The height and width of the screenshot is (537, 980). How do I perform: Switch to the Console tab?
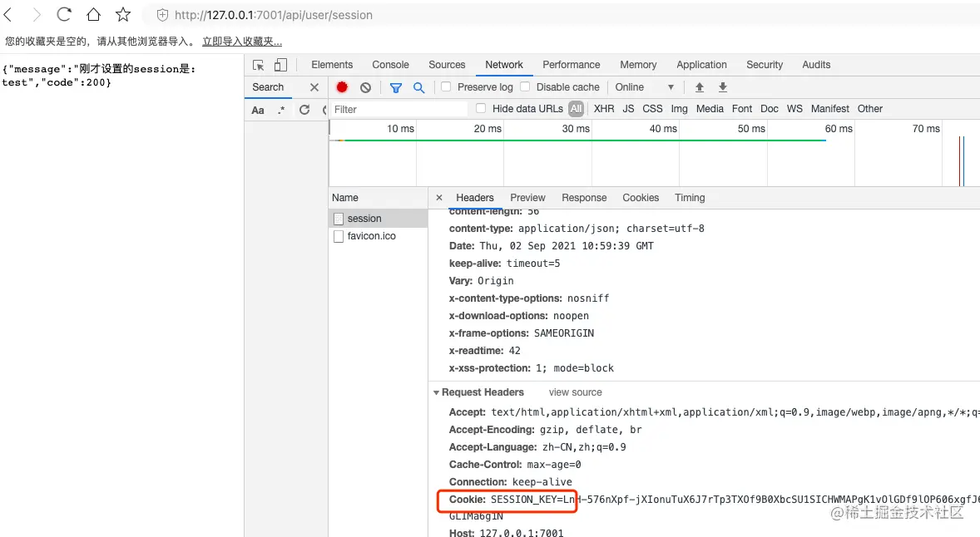[391, 64]
